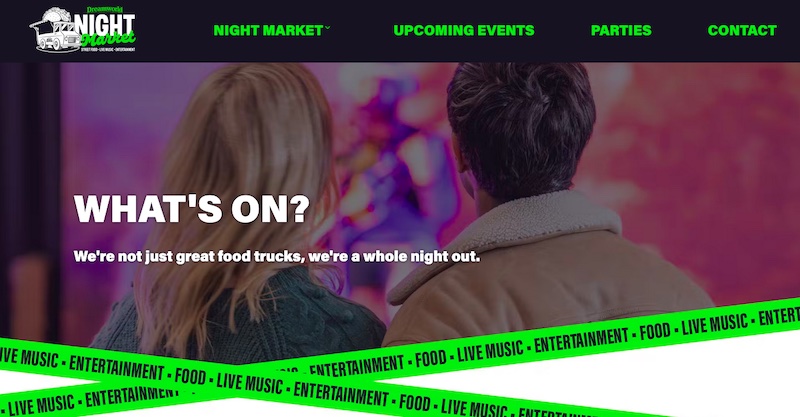Screen dimensions: 800x417
Task: Open the Parties page
Action: click(x=621, y=31)
